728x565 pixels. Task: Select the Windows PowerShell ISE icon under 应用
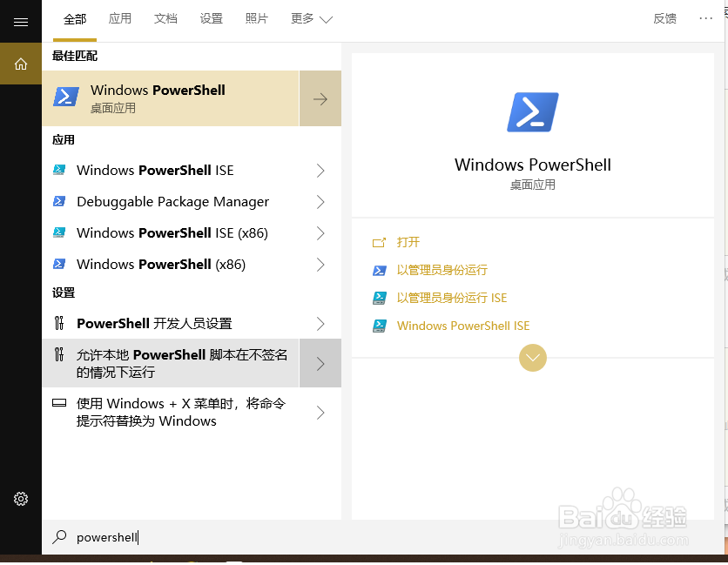coord(60,170)
